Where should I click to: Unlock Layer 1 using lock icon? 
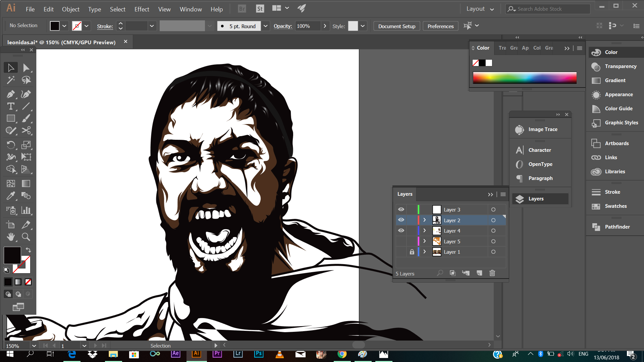click(x=412, y=252)
